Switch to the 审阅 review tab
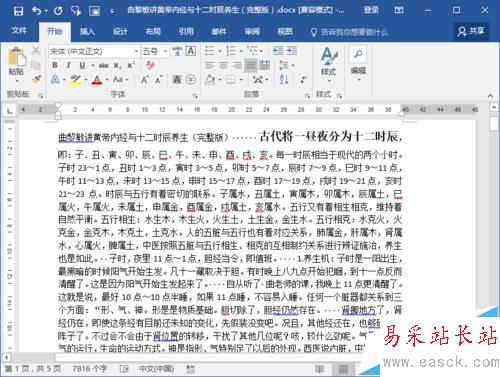The image size is (500, 377). tap(252, 31)
